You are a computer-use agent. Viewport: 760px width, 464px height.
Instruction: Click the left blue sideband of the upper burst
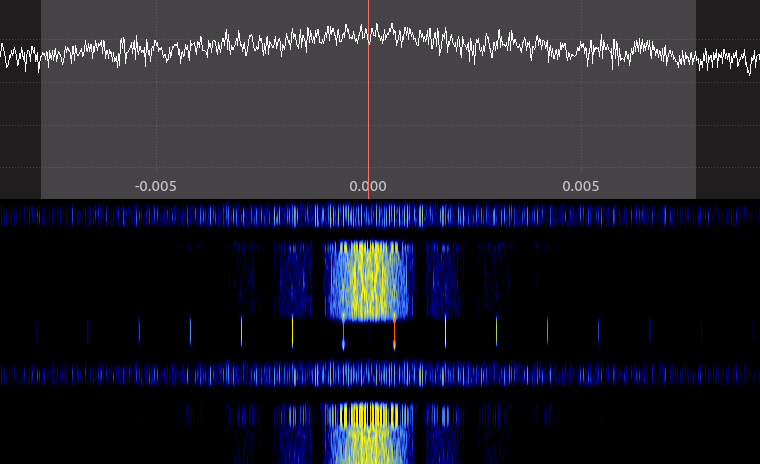click(x=295, y=280)
